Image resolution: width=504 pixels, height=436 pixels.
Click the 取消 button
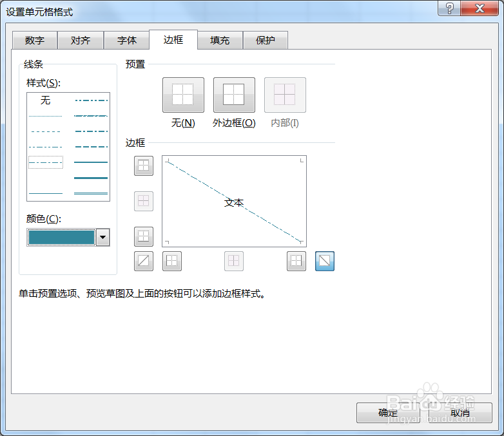[x=460, y=413]
